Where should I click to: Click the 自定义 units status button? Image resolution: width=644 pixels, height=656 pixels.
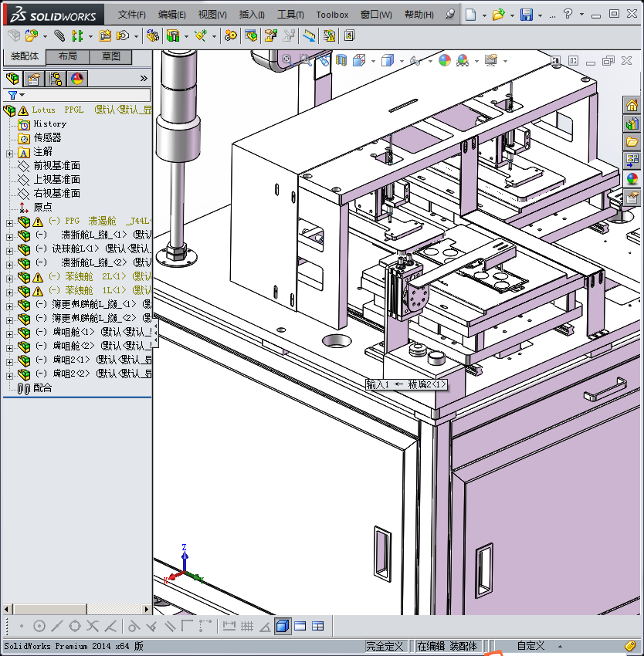[x=530, y=646]
